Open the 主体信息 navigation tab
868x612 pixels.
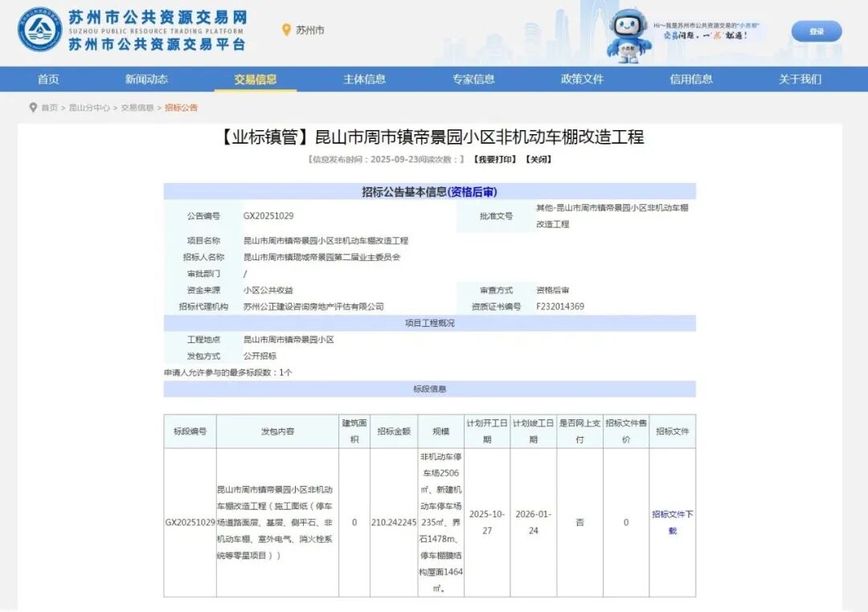point(364,80)
